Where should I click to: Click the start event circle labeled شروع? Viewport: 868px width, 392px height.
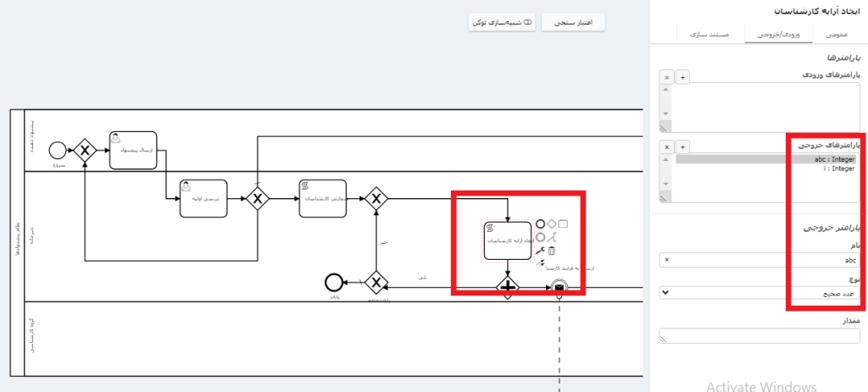58,151
